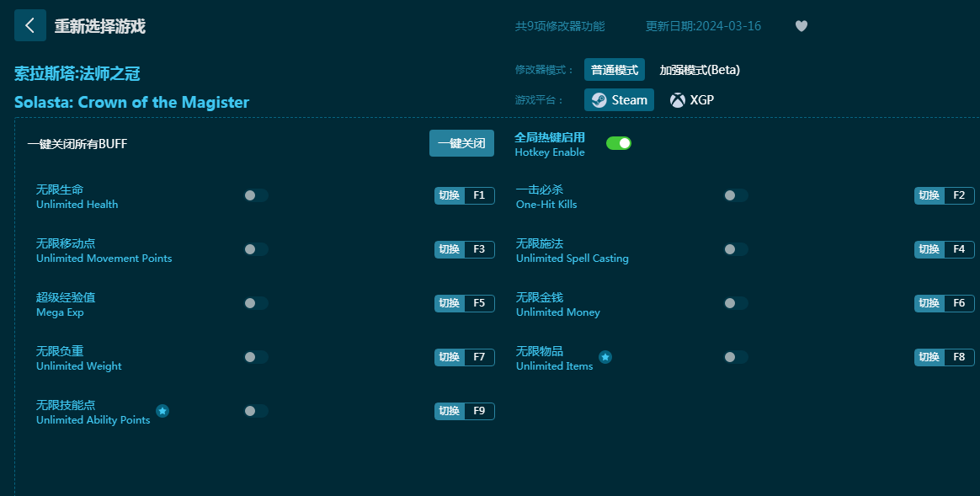Turn on Unlimited Movement Points

click(256, 249)
